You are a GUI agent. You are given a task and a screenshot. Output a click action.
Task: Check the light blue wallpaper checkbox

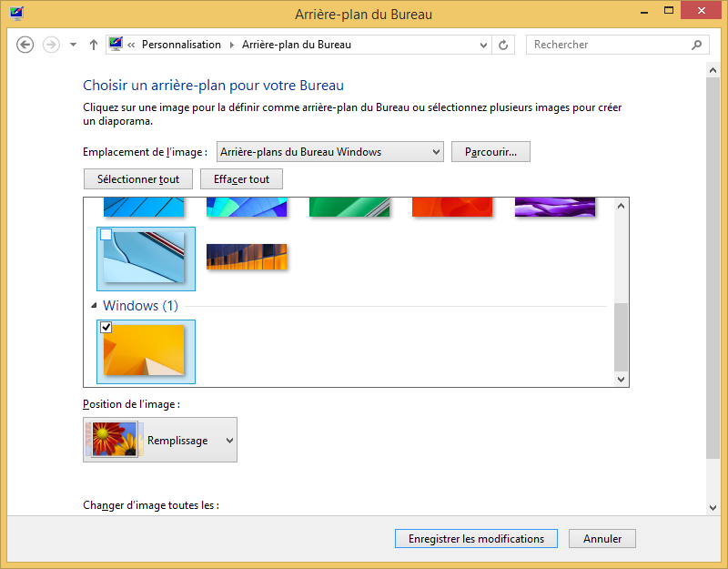click(106, 234)
